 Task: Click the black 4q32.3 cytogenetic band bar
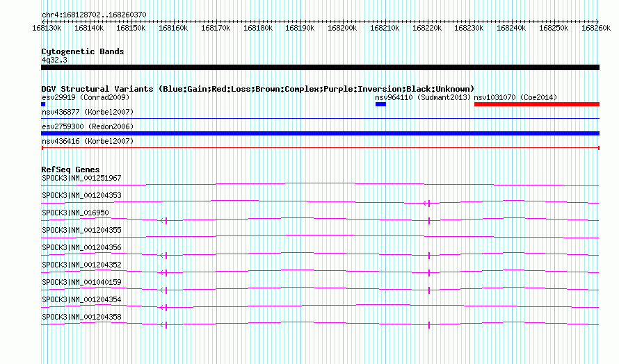[x=320, y=67]
